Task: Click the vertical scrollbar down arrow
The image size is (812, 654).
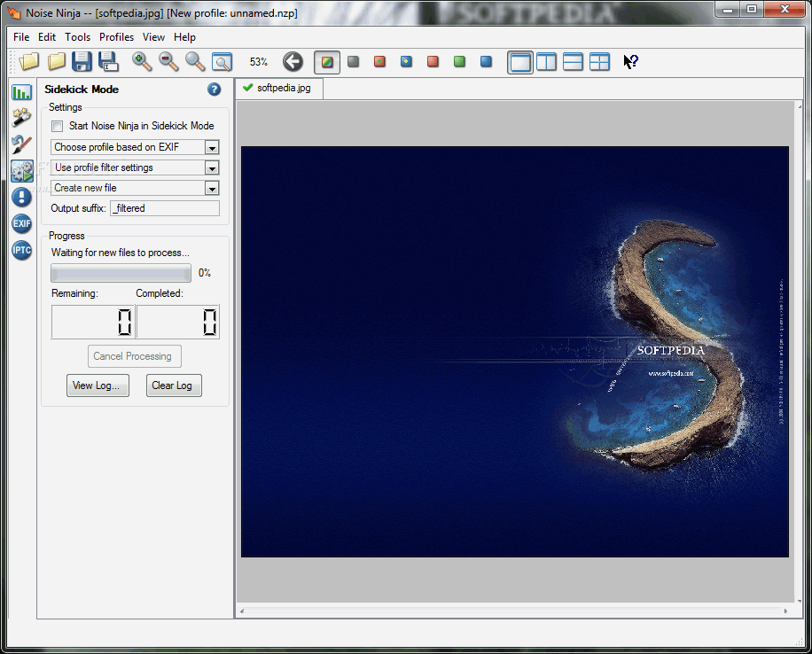Action: point(800,602)
